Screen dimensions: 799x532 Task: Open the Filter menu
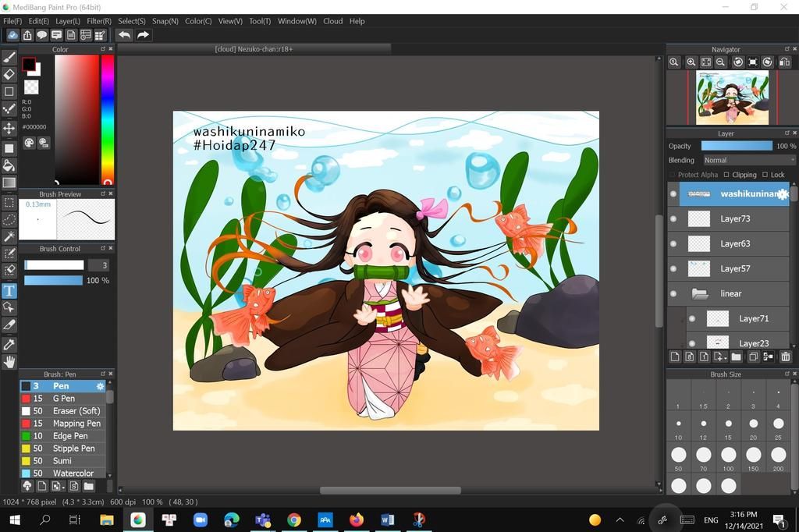coord(99,21)
